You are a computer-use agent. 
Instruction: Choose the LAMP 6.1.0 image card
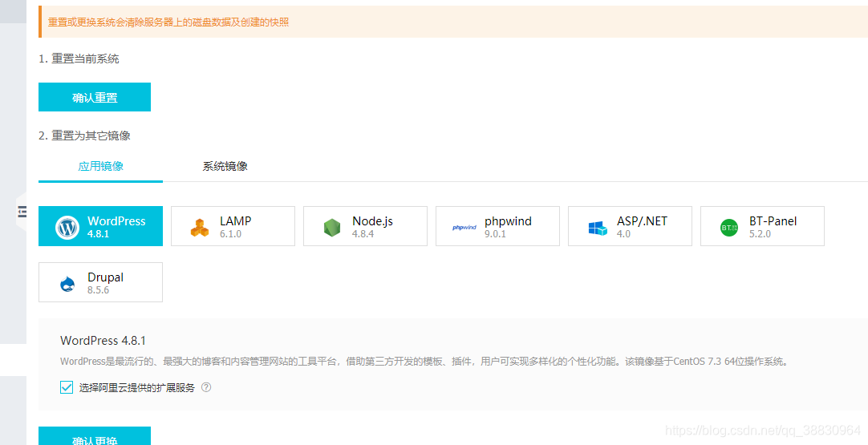(233, 226)
